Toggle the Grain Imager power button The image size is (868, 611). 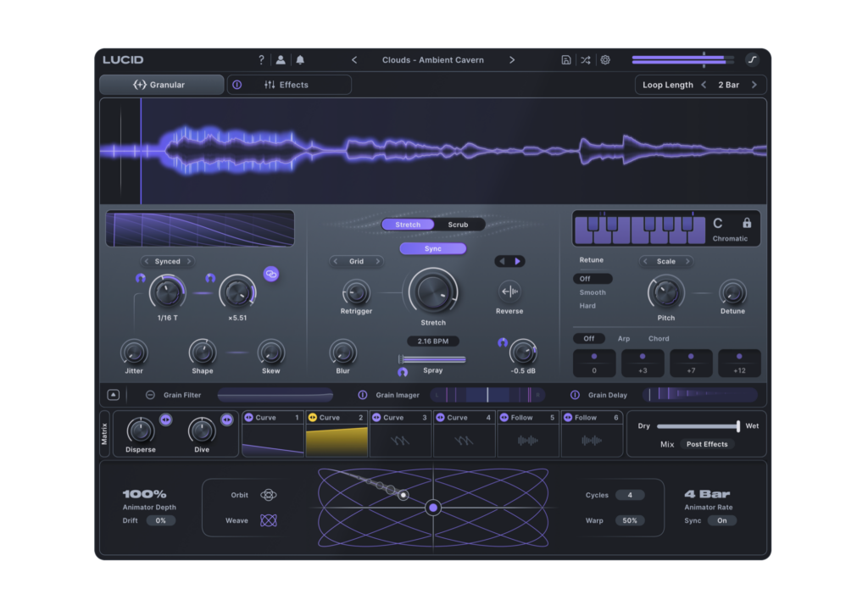pyautogui.click(x=363, y=395)
